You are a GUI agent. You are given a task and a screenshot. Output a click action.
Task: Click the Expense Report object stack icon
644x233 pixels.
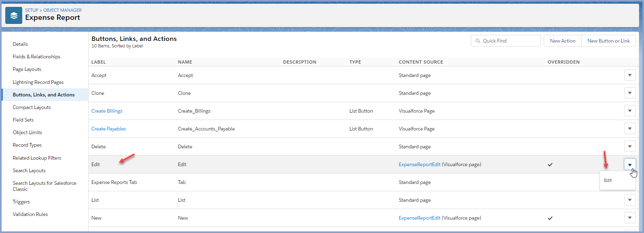pyautogui.click(x=14, y=15)
